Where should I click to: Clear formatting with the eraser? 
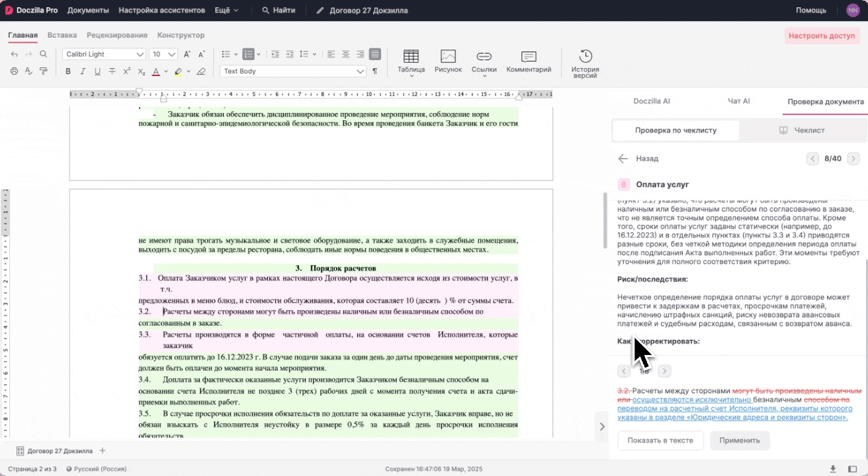(x=201, y=71)
